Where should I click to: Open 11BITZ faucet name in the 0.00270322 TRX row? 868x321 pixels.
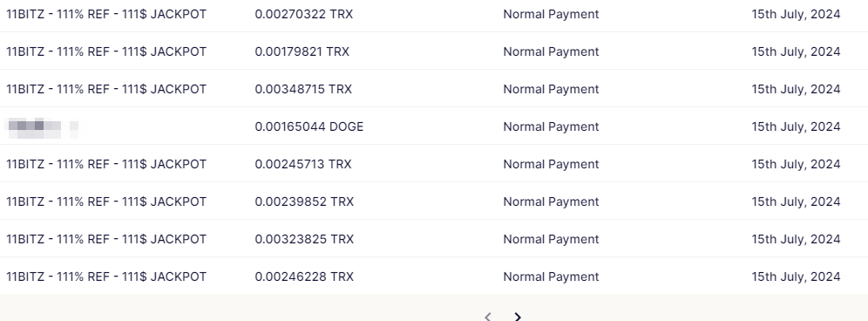[106, 15]
